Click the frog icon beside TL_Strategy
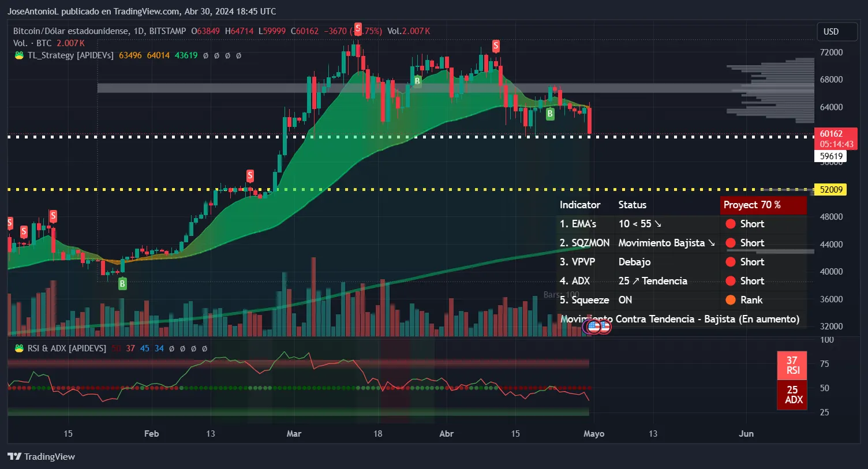 [19, 55]
